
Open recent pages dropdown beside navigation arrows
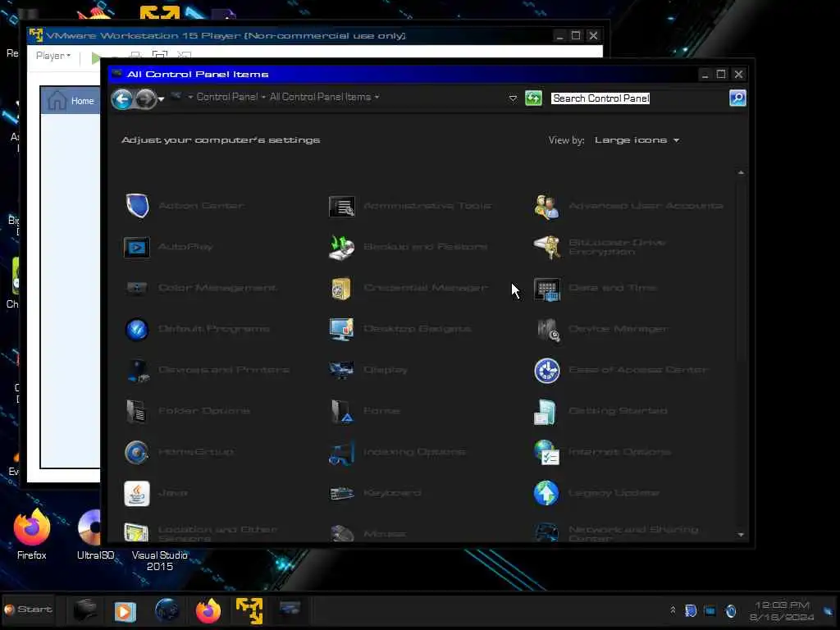162,99
